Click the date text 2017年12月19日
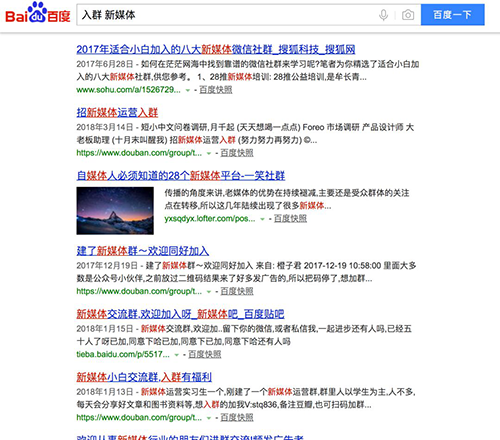The height and width of the screenshot is (440, 500). pyautogui.click(x=107, y=266)
